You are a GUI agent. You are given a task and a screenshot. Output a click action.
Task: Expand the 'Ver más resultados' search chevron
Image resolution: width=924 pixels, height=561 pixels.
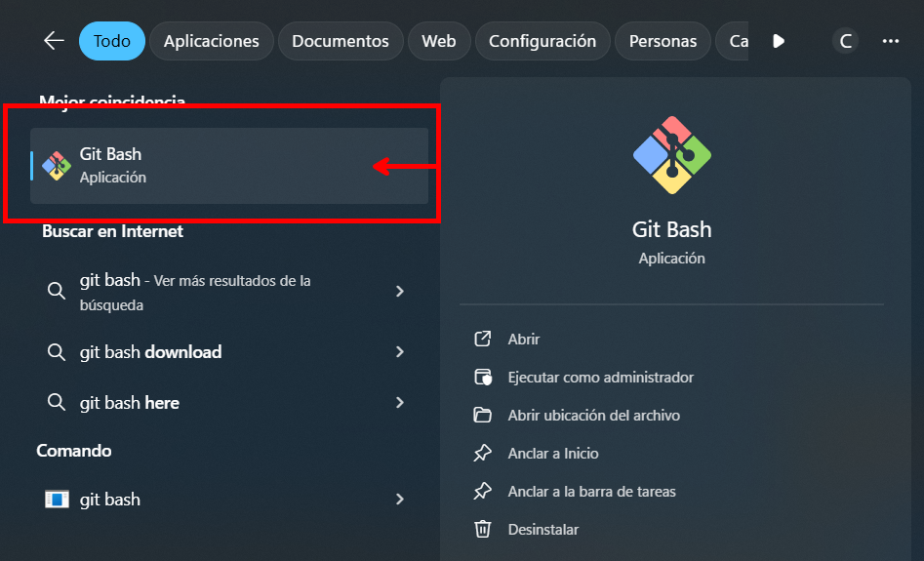coord(400,292)
